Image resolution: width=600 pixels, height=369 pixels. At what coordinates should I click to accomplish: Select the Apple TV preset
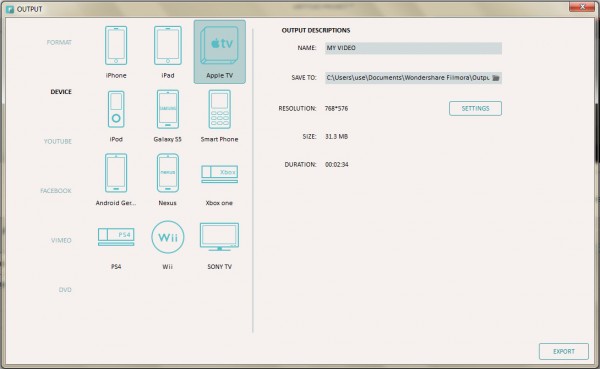tap(220, 52)
